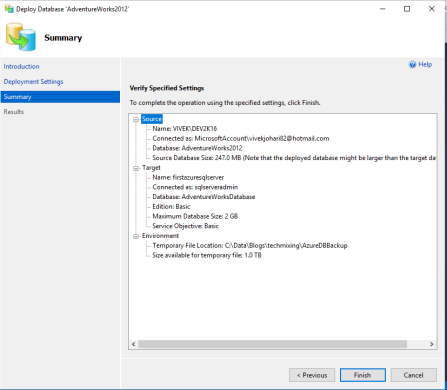Click the horizontal scrollbar left arrow
The height and width of the screenshot is (390, 447).
(134, 344)
